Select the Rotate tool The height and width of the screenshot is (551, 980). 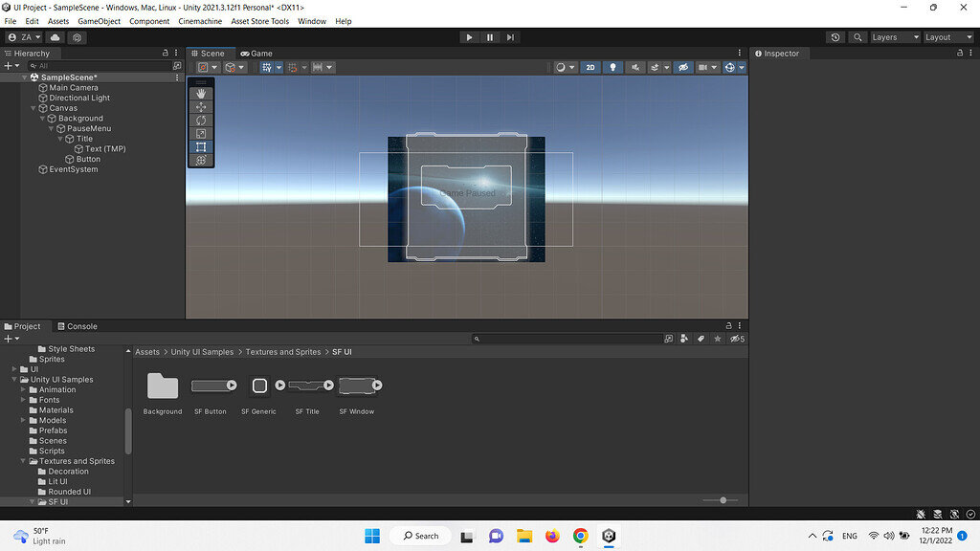click(200, 120)
